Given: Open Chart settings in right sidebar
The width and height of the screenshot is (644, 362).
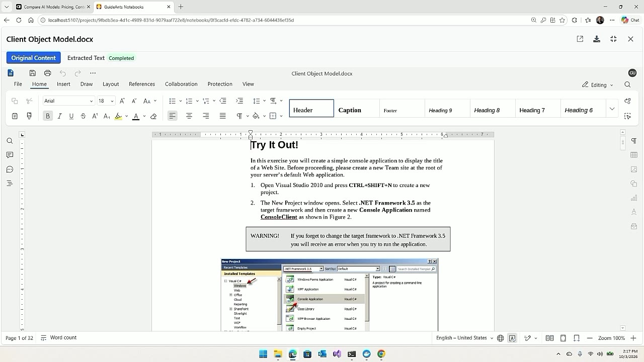Looking at the screenshot, I should point(634,198).
